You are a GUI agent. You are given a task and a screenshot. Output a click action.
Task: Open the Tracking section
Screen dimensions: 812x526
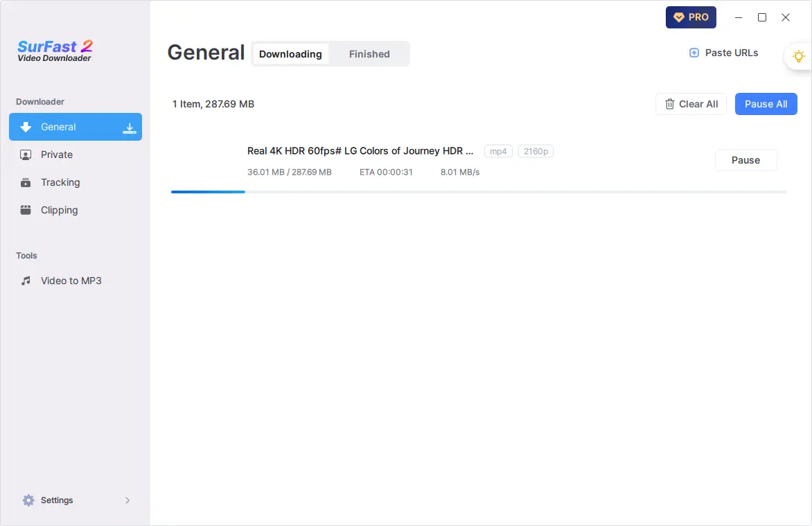(x=75, y=182)
